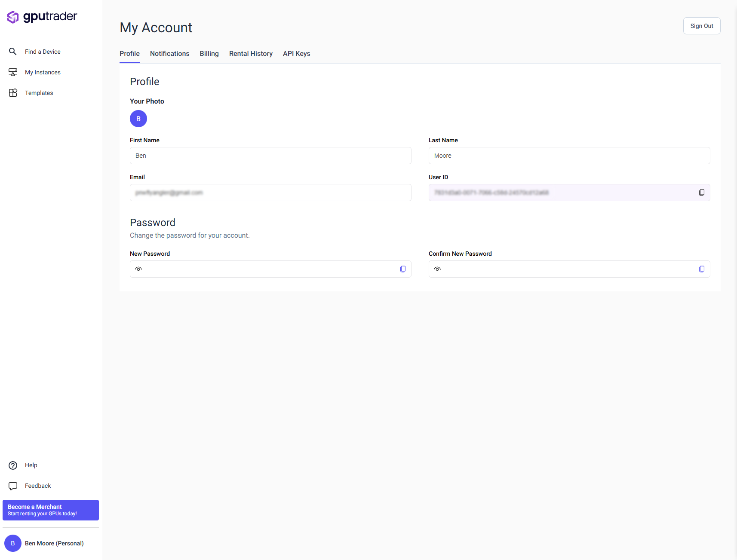Click the copy icon in Confirm New Password field
Screen dimensions: 737x560
(x=702, y=269)
